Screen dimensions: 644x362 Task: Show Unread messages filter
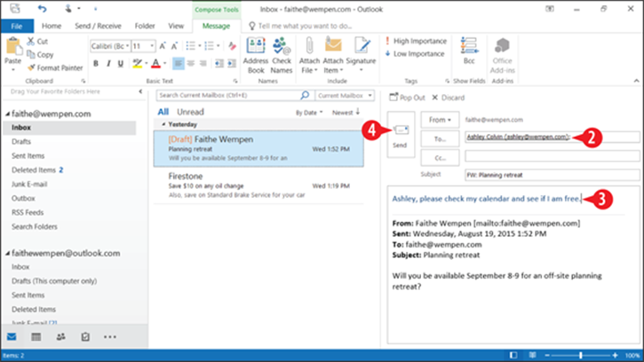coord(190,112)
